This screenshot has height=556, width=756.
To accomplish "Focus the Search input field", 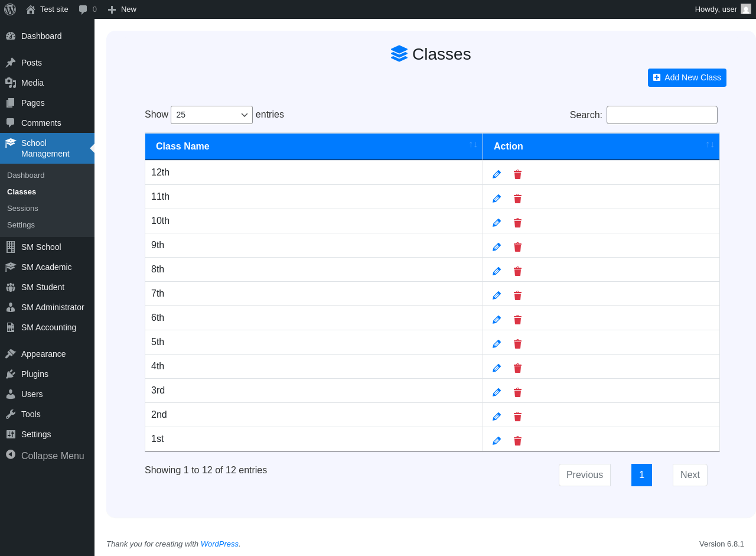I will pyautogui.click(x=662, y=115).
